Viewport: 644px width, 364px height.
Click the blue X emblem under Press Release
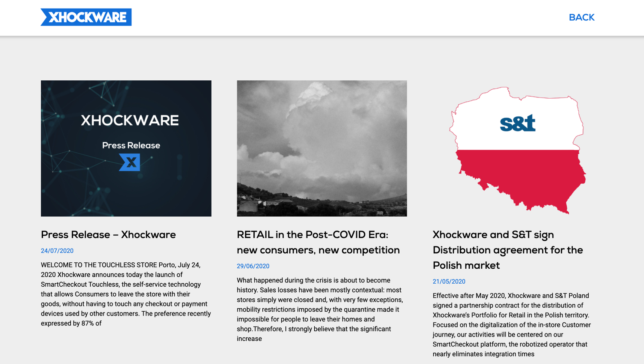pos(130,162)
